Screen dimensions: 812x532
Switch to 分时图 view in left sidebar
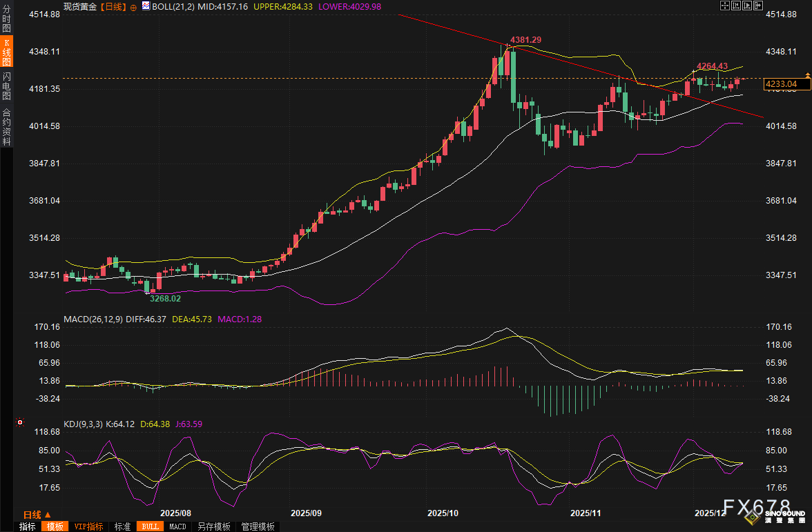coord(6,19)
